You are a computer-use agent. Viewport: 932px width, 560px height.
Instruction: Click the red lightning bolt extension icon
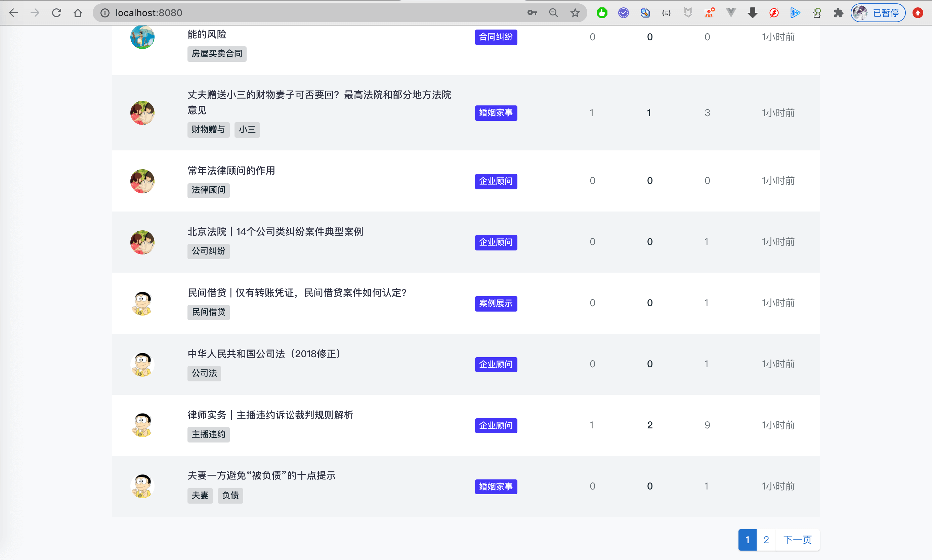774,13
